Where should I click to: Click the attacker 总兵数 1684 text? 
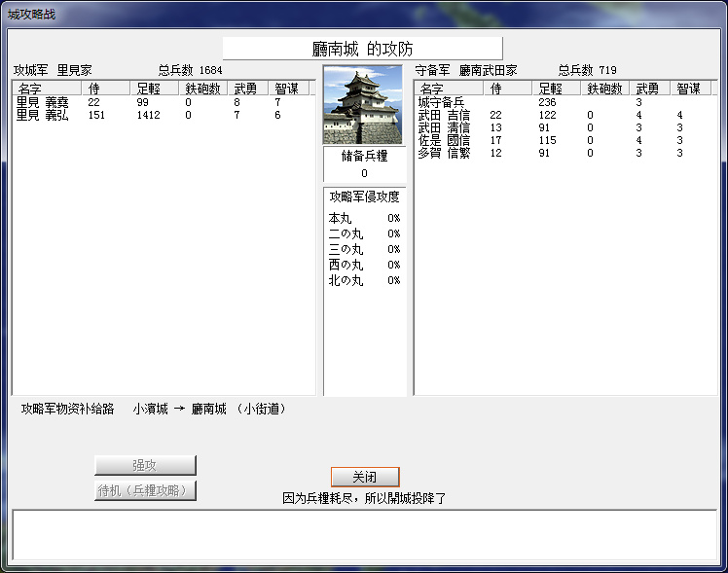(191, 70)
